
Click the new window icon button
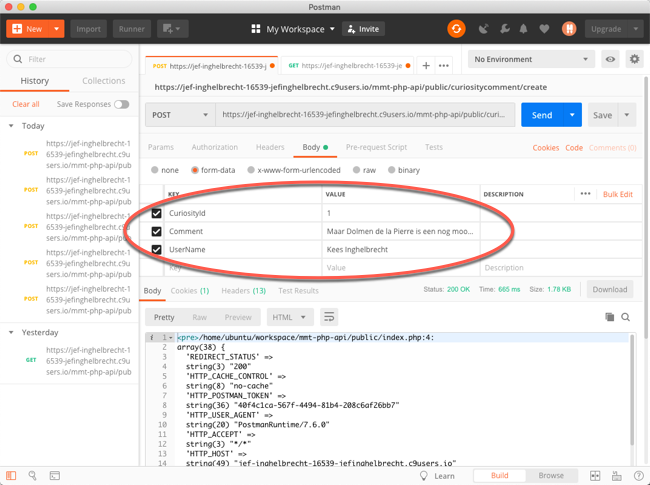(x=172, y=29)
